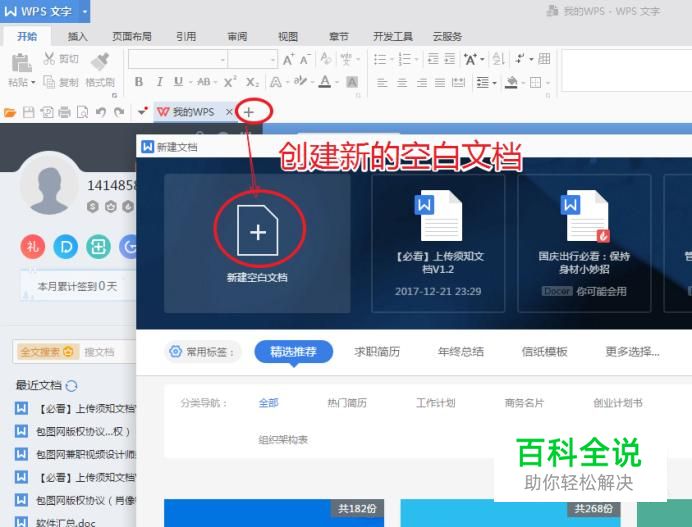This screenshot has width=692, height=527.
Task: Open the WPS 文字 application menu arrow
Action: point(84,11)
